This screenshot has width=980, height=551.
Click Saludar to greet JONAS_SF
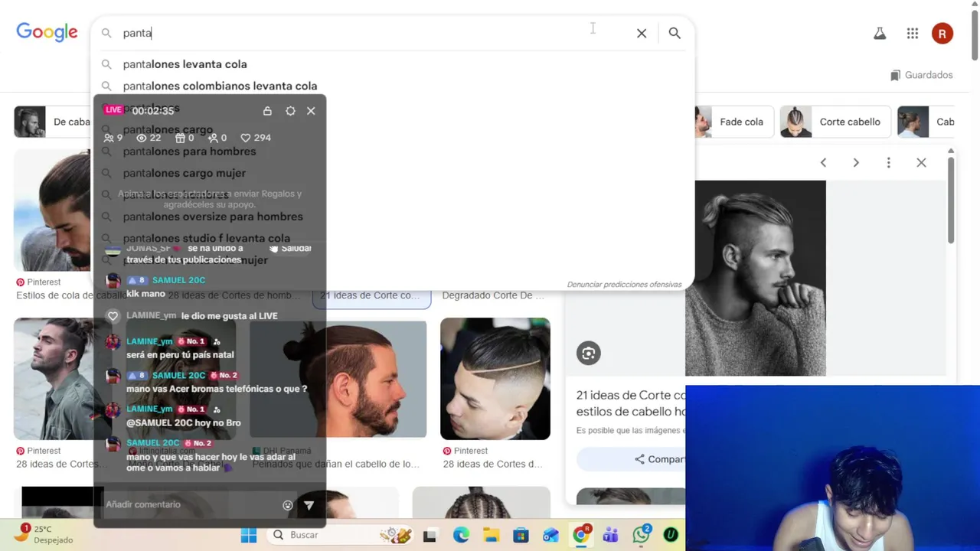[x=290, y=248]
